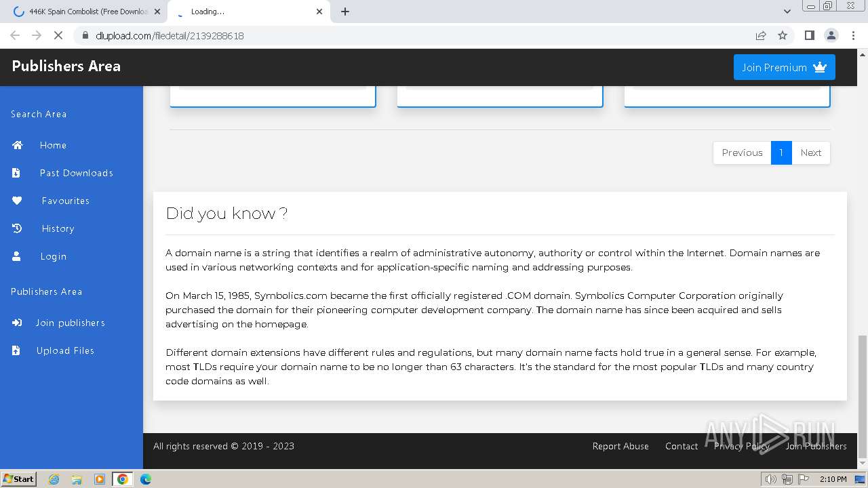Click the Search Area sidebar label
This screenshot has height=488, width=868.
39,114
